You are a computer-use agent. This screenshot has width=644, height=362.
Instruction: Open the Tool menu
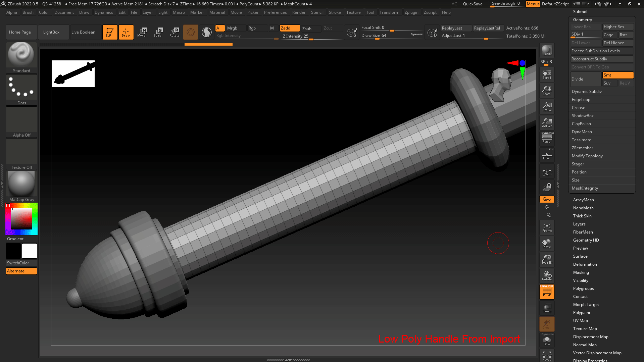[x=370, y=12]
